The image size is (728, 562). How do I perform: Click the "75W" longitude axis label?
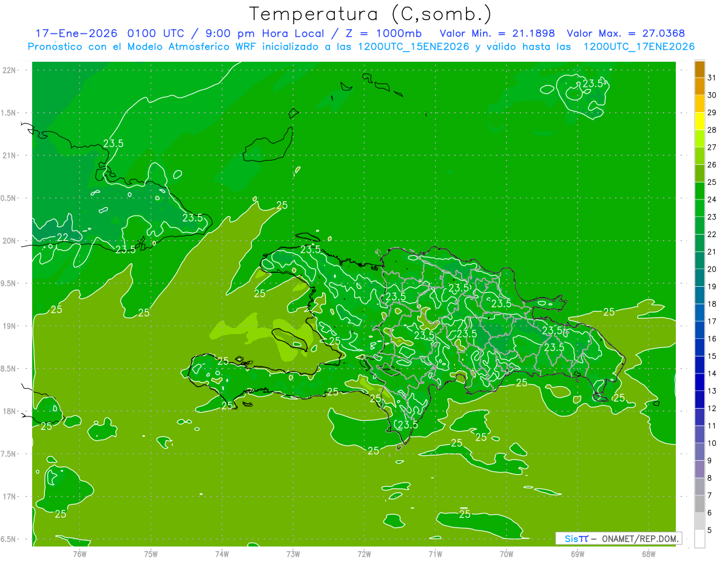tap(151, 554)
